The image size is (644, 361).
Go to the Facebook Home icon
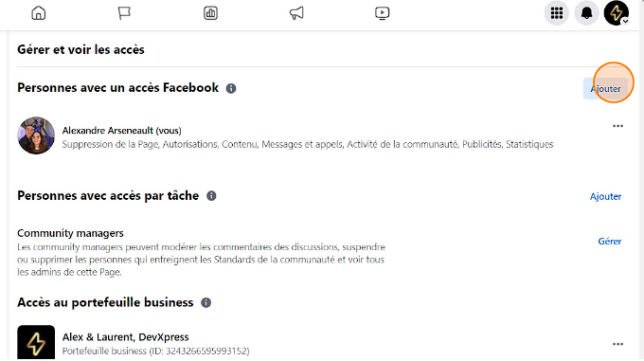point(39,13)
